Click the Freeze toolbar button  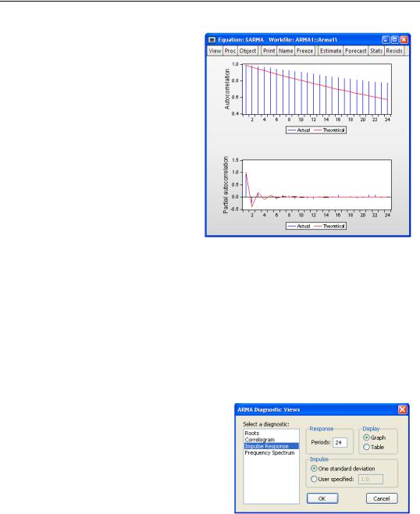click(x=304, y=51)
